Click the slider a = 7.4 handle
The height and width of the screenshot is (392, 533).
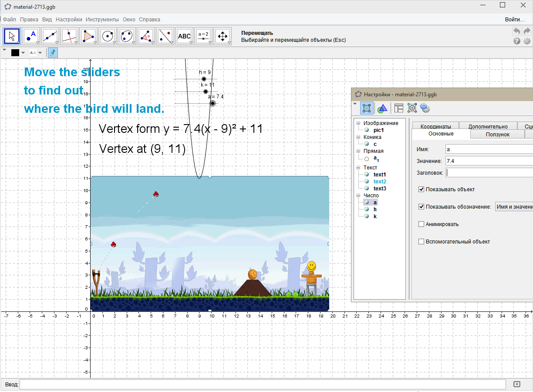pyautogui.click(x=213, y=103)
